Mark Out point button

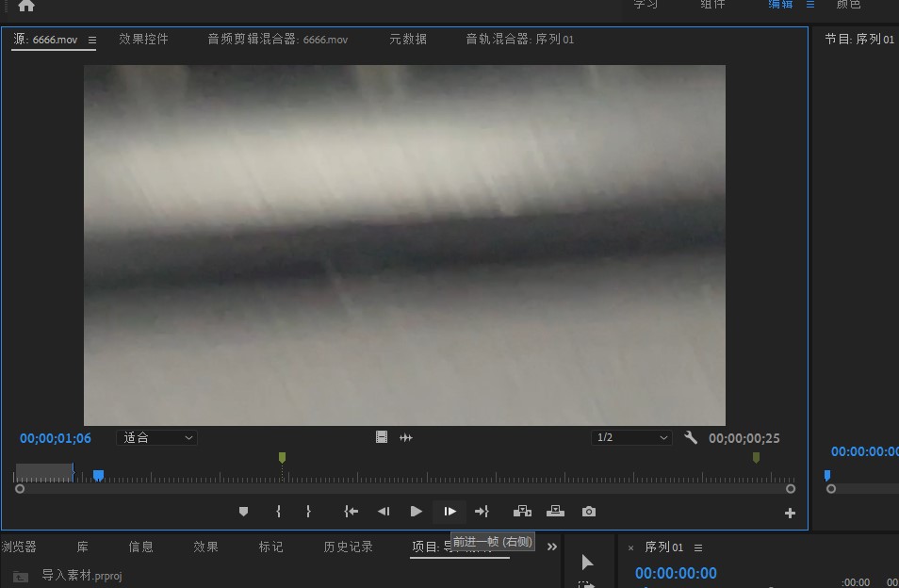click(308, 512)
